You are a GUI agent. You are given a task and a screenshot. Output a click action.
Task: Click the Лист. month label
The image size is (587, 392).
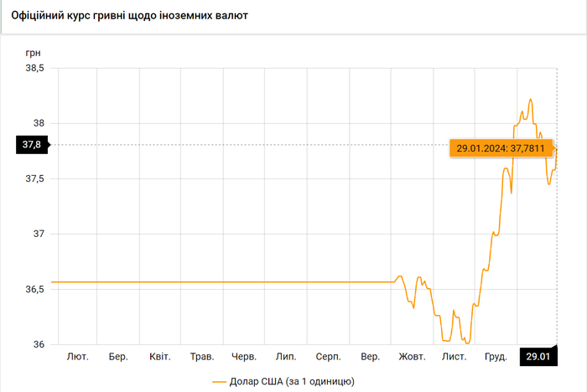[454, 357]
